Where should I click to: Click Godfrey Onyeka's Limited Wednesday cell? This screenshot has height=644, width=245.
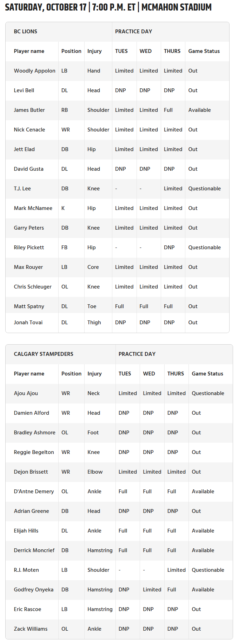(x=152, y=590)
